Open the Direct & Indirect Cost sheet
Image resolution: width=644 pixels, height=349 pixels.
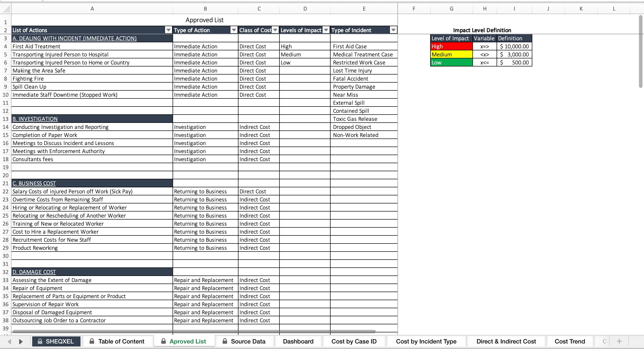point(506,341)
